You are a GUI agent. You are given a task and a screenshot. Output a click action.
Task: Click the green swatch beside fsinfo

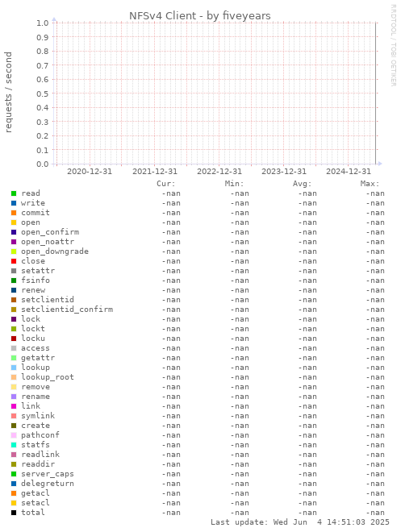14,281
